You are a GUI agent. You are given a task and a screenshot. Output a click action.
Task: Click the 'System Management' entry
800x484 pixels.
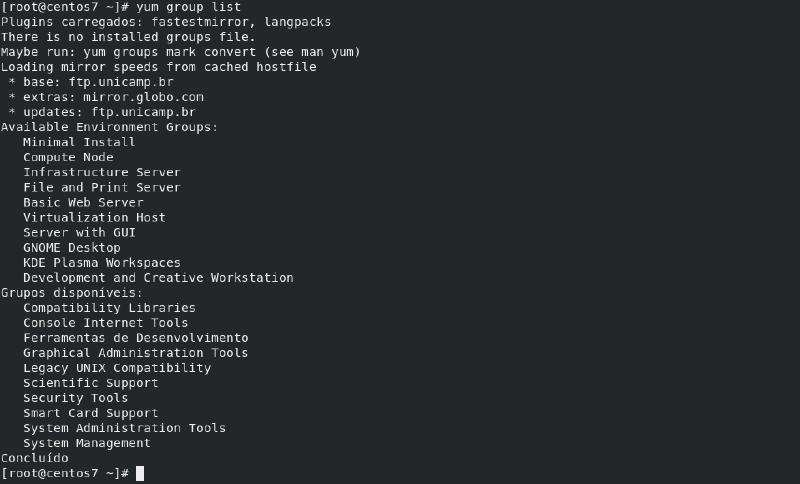(86, 443)
